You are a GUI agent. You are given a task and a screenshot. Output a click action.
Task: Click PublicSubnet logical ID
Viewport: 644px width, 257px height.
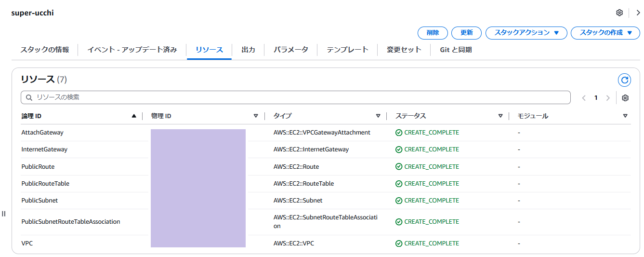pyautogui.click(x=39, y=200)
